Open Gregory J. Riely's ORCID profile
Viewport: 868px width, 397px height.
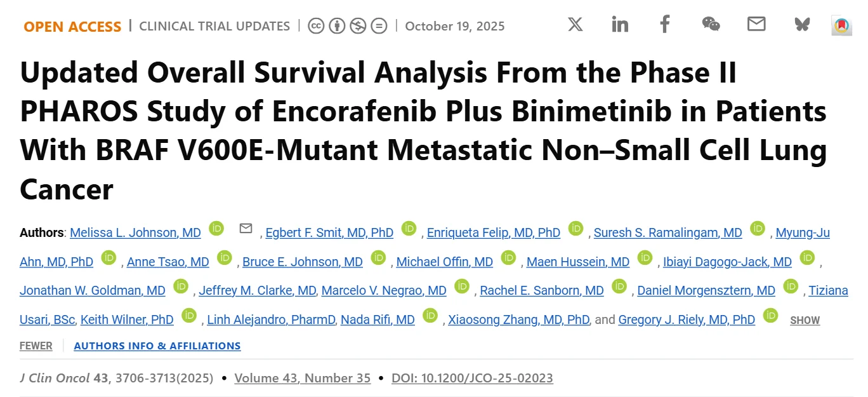point(770,316)
